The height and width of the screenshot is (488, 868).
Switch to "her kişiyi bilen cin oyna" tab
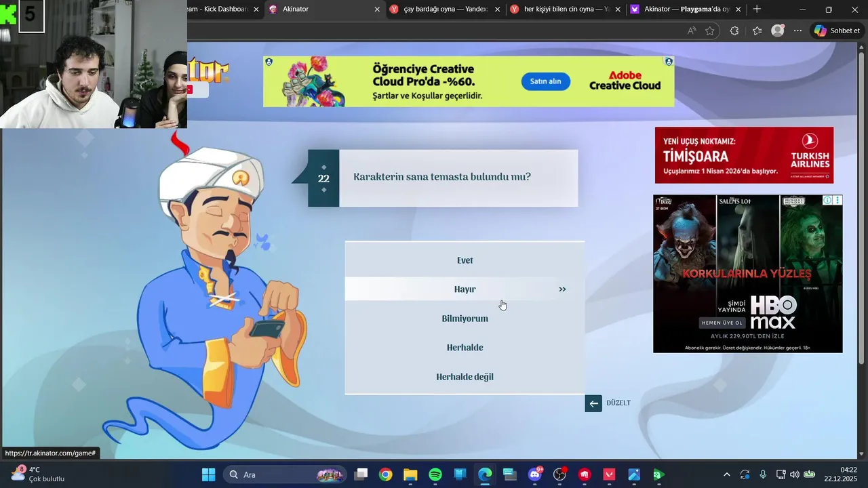[x=566, y=9]
